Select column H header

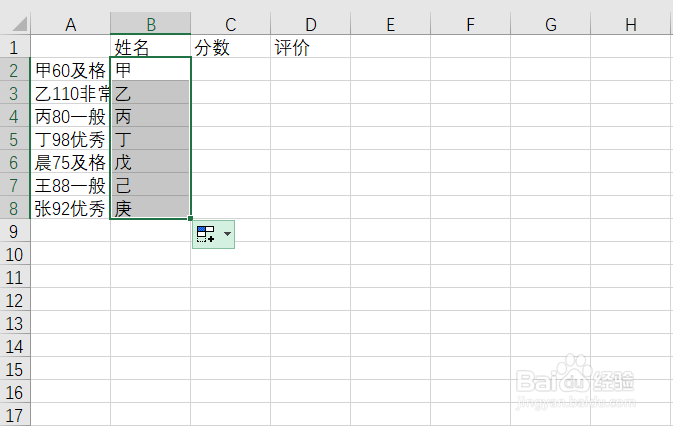[631, 24]
